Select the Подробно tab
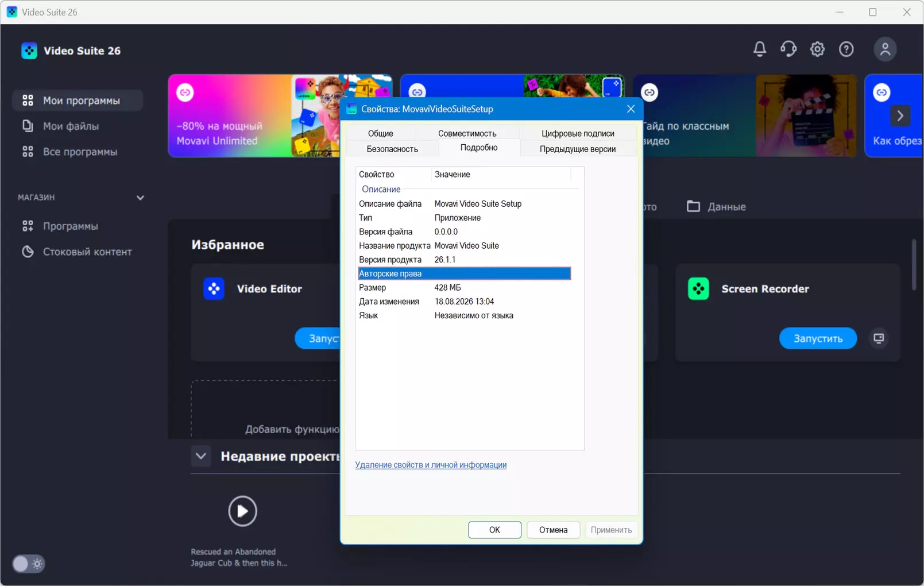Screen dimensions: 924x586 479,148
